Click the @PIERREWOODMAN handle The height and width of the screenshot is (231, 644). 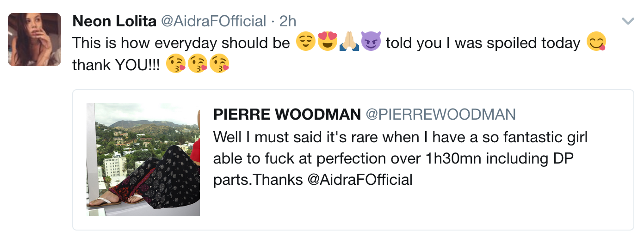tap(440, 115)
